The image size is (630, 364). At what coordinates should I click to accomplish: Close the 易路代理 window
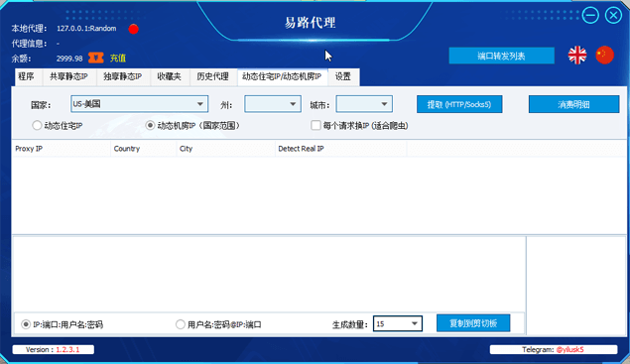tap(613, 16)
